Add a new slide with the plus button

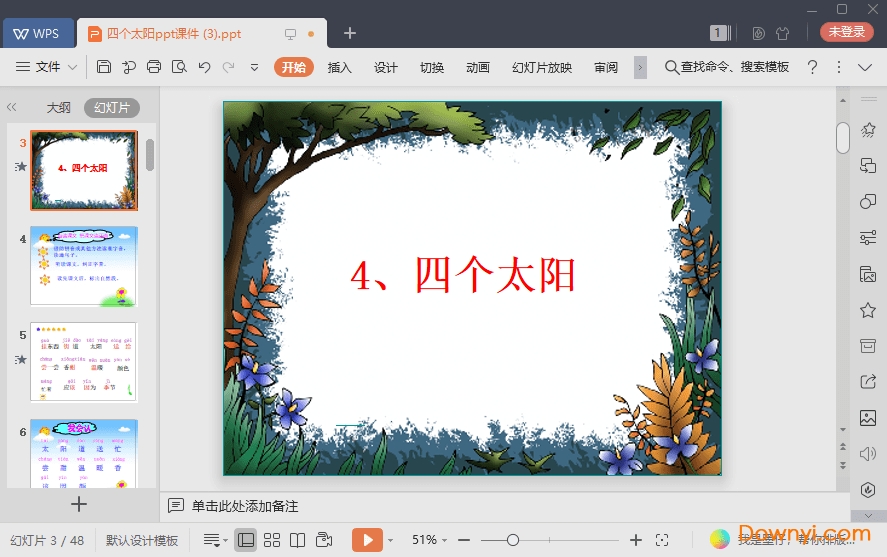[x=79, y=504]
